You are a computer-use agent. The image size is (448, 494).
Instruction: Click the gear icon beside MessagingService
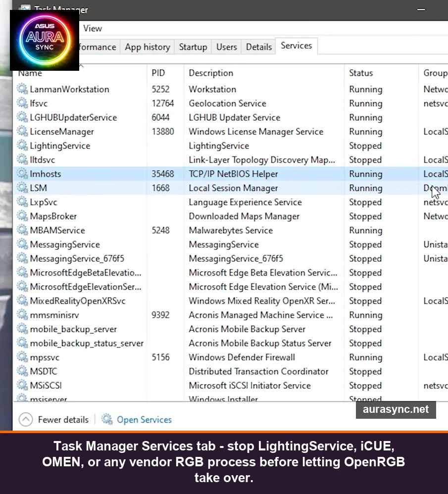pos(21,244)
